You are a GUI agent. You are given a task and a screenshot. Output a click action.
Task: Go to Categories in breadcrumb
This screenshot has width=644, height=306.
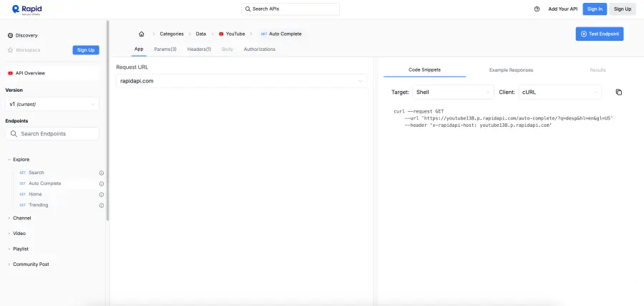click(x=172, y=34)
